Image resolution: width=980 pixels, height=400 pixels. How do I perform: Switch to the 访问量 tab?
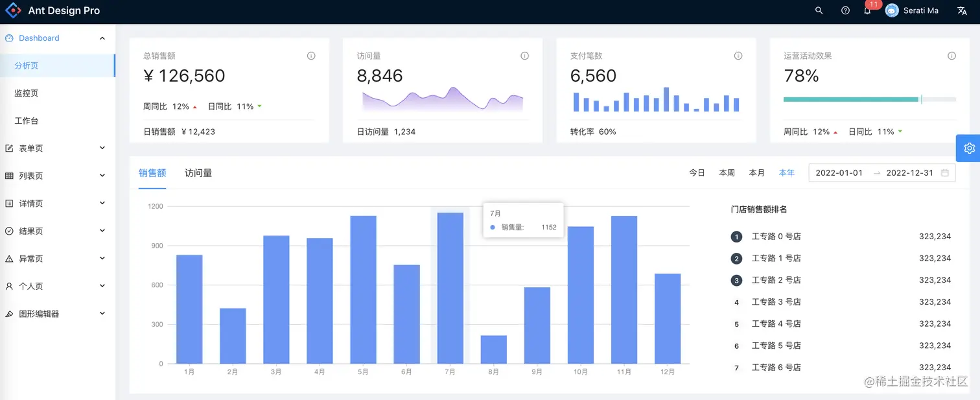point(198,173)
